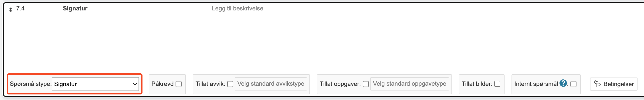Click the Internt spørsmål label text
The width and height of the screenshot is (644, 100).
click(x=536, y=84)
